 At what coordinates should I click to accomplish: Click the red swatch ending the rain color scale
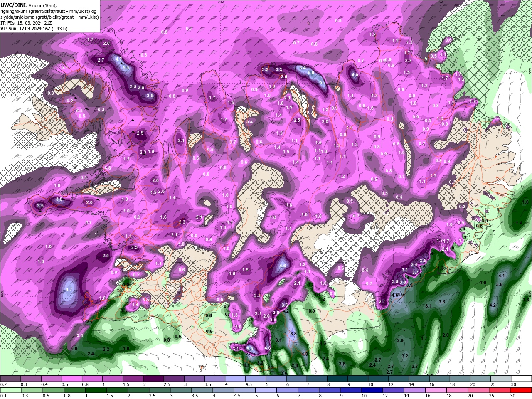[521, 390]
